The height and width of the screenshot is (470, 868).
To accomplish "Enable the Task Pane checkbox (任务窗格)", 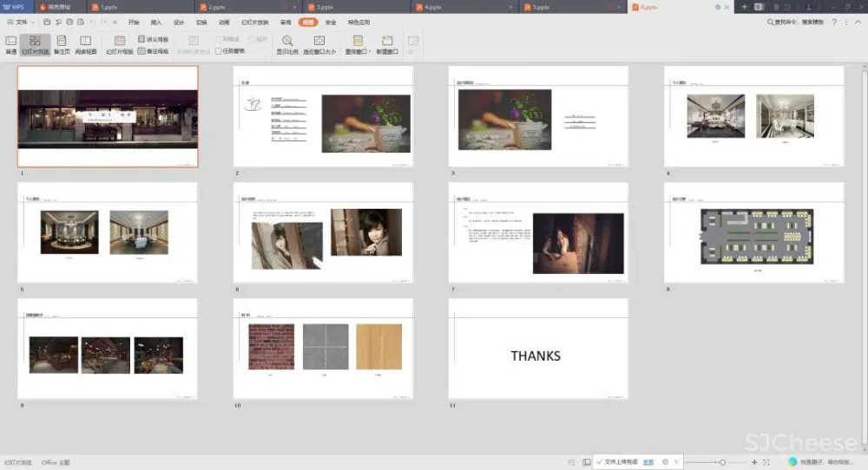I will [219, 51].
